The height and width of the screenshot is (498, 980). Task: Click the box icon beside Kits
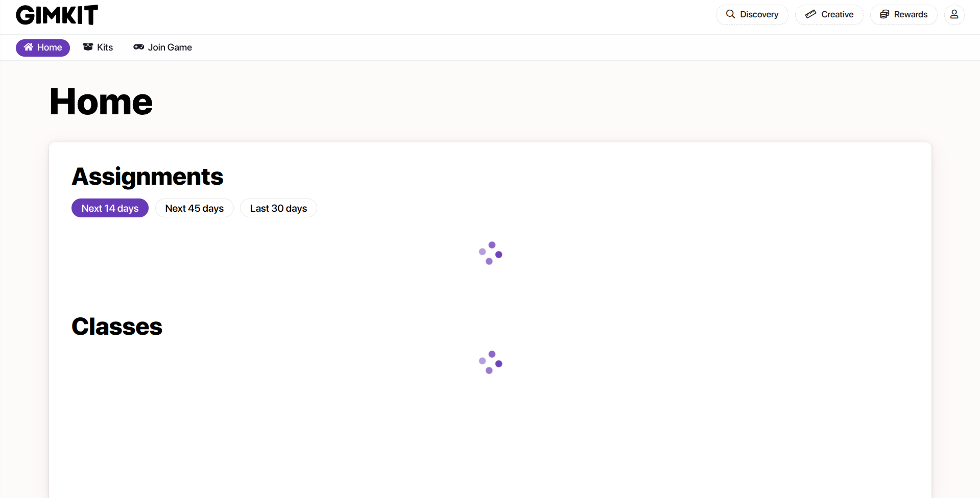point(88,47)
